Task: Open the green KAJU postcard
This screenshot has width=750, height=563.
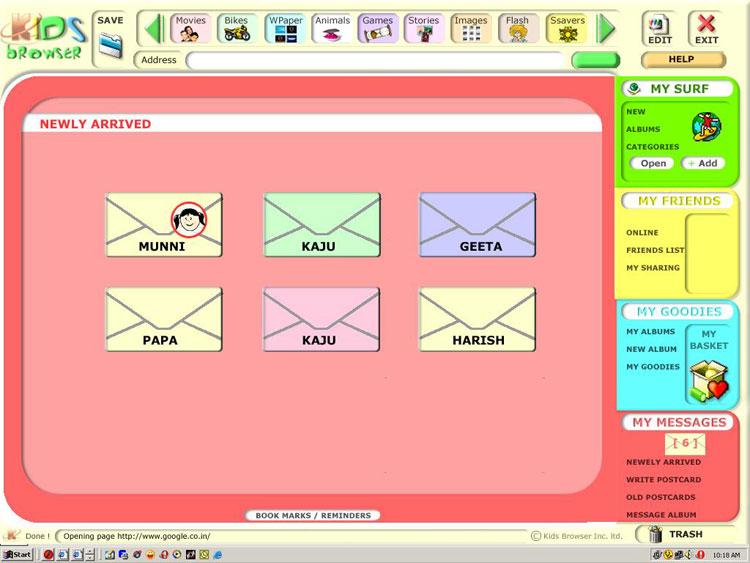Action: point(322,225)
